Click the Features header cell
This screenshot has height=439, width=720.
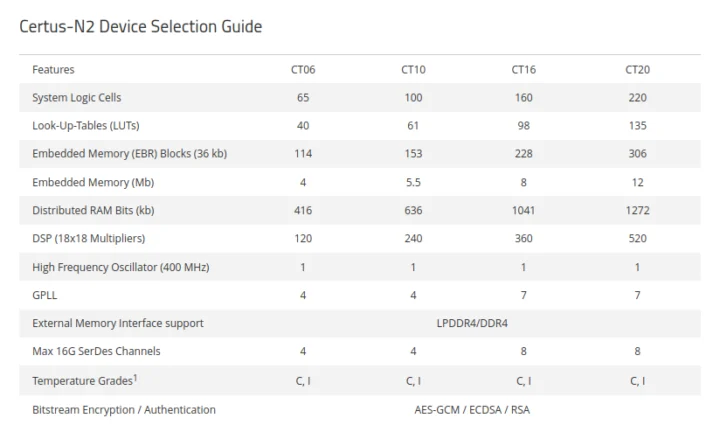click(x=53, y=70)
